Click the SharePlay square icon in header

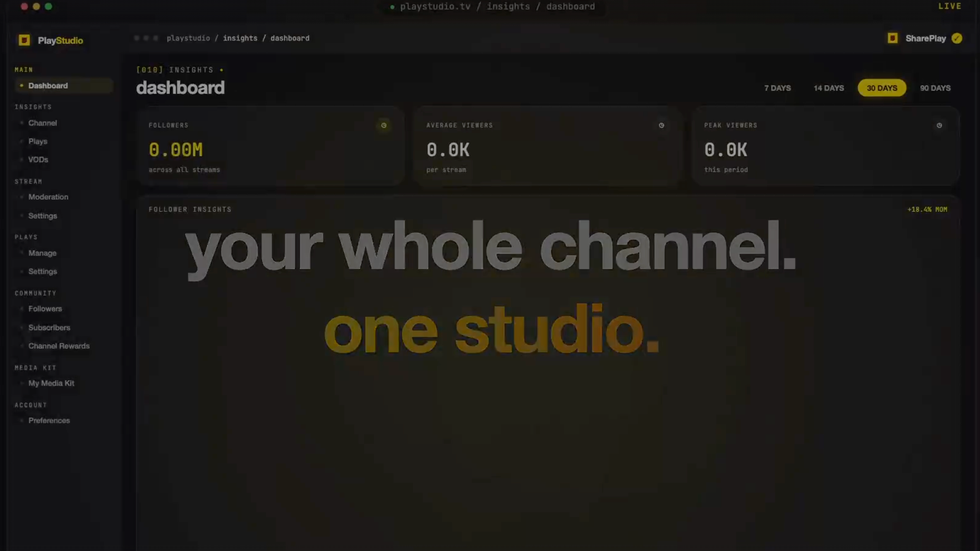pyautogui.click(x=892, y=38)
